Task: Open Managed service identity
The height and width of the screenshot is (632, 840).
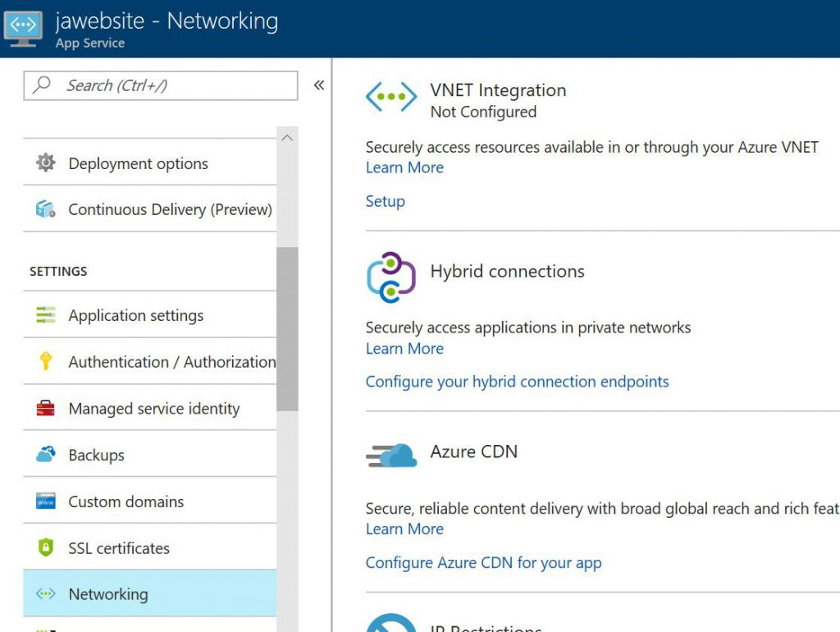Action: tap(150, 409)
